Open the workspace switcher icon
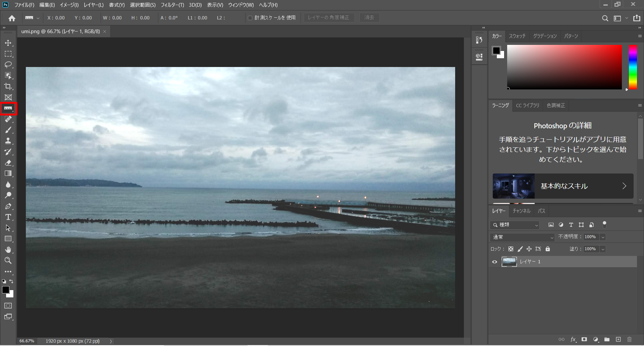The image size is (644, 346). click(x=617, y=18)
